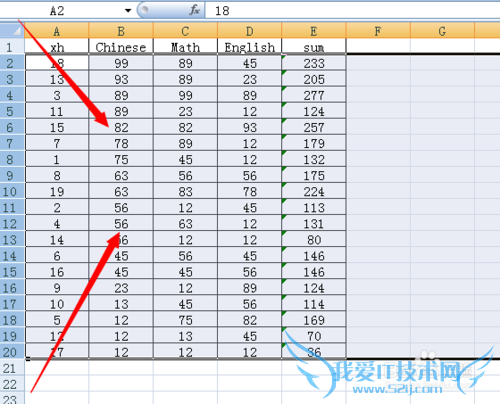Screen dimensions: 500x404
Task: Click the Name Box showing A2
Action: [57, 11]
